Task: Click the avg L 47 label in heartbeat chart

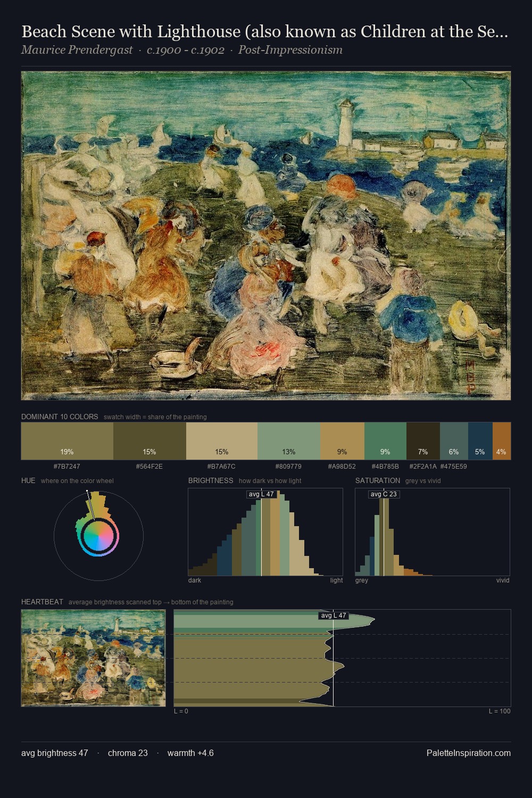Action: click(334, 616)
